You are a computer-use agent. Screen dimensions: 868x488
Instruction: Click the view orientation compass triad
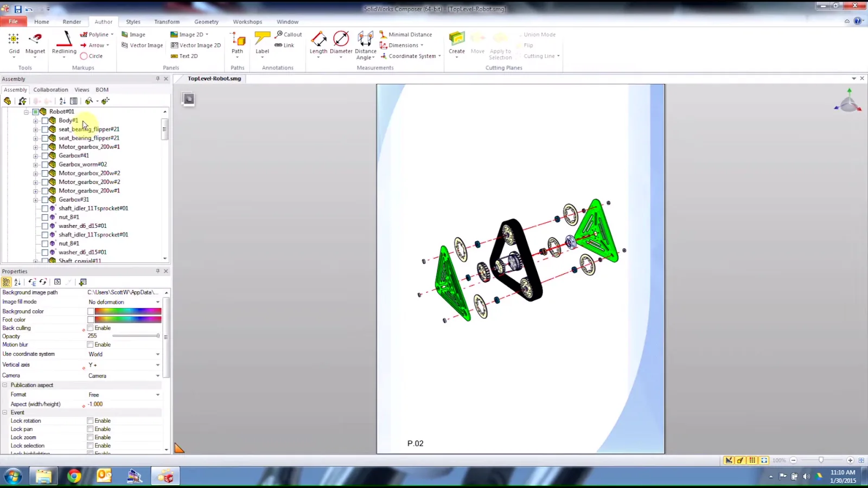click(849, 102)
